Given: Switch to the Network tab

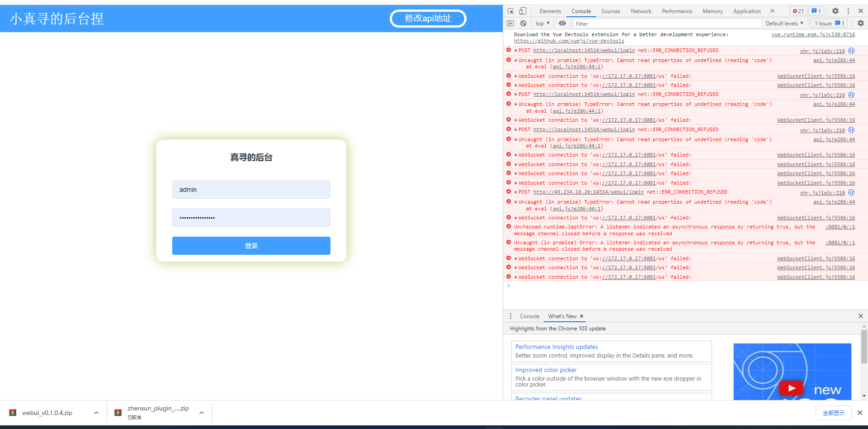Looking at the screenshot, I should (x=641, y=11).
